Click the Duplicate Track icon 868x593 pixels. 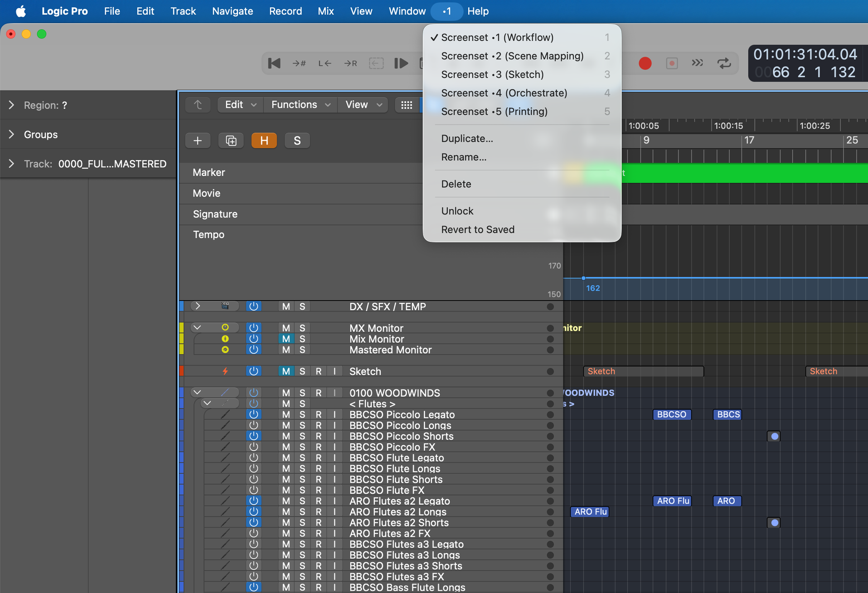pyautogui.click(x=231, y=141)
